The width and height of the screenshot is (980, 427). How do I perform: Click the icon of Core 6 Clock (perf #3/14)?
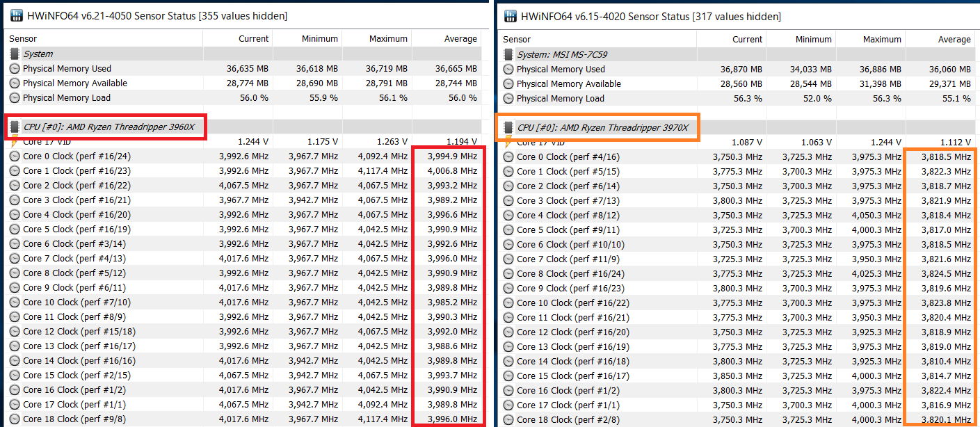point(15,243)
